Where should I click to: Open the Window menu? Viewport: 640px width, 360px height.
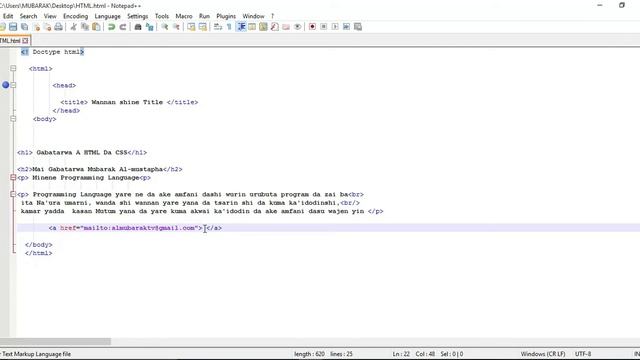click(253, 16)
